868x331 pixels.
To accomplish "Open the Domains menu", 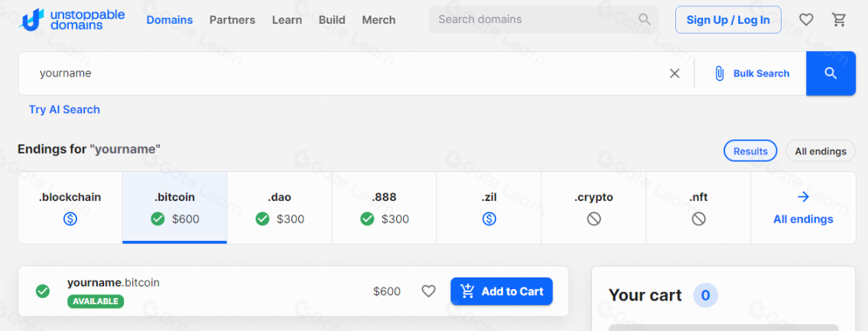I will coord(170,20).
